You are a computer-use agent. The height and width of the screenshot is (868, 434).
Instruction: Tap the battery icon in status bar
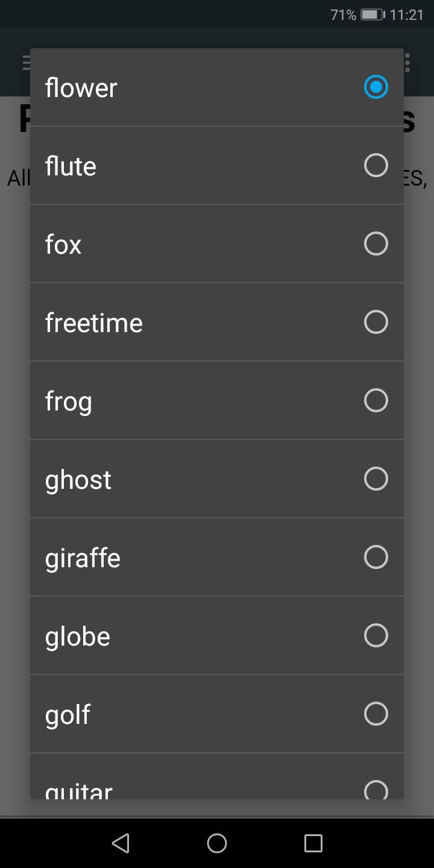tap(373, 14)
